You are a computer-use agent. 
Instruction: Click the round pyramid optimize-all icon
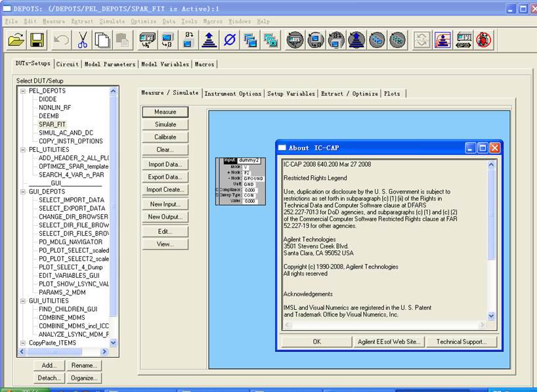pos(356,40)
